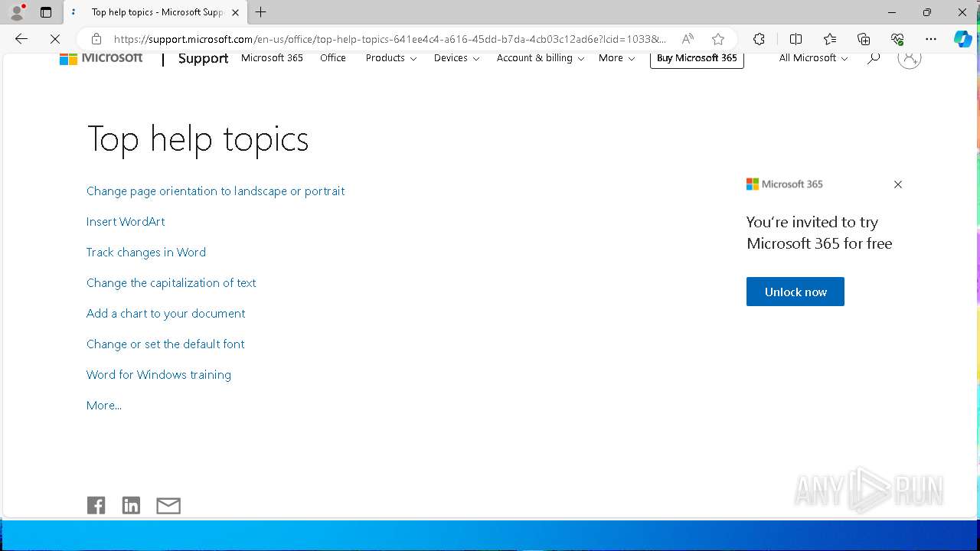Expand the Products dropdown

391,58
